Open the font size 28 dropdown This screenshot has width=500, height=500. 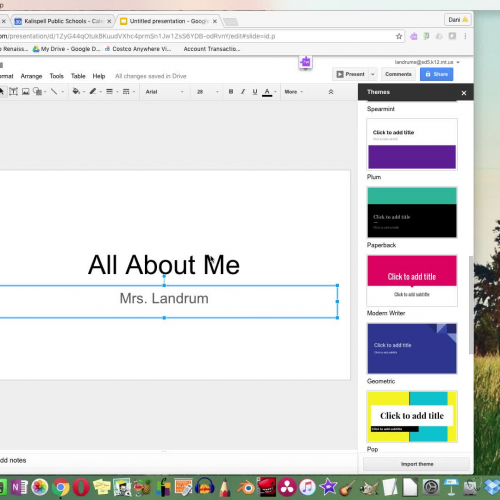207,92
